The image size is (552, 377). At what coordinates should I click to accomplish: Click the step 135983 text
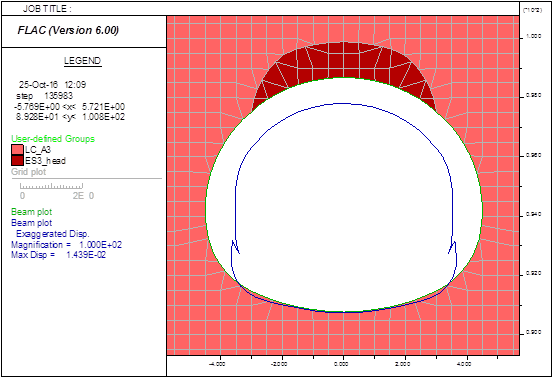(x=44, y=96)
